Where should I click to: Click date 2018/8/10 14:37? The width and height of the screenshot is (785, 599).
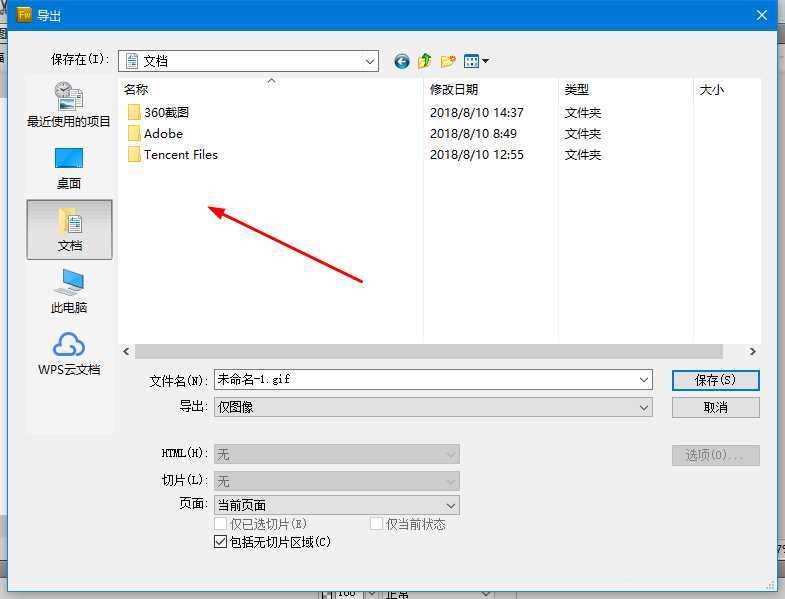pos(477,113)
